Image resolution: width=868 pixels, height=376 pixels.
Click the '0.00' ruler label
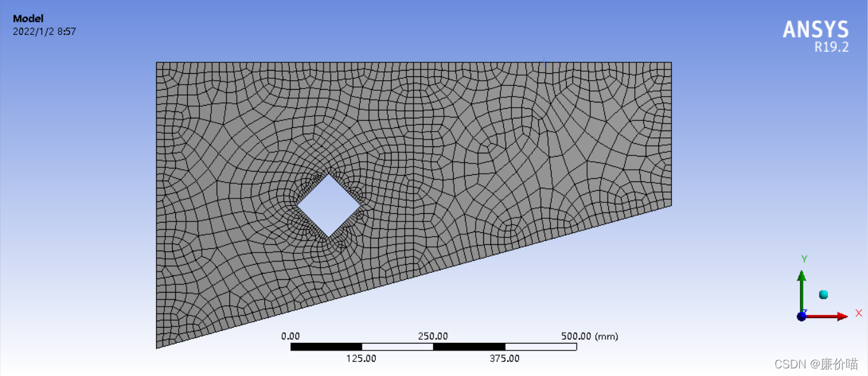click(290, 336)
